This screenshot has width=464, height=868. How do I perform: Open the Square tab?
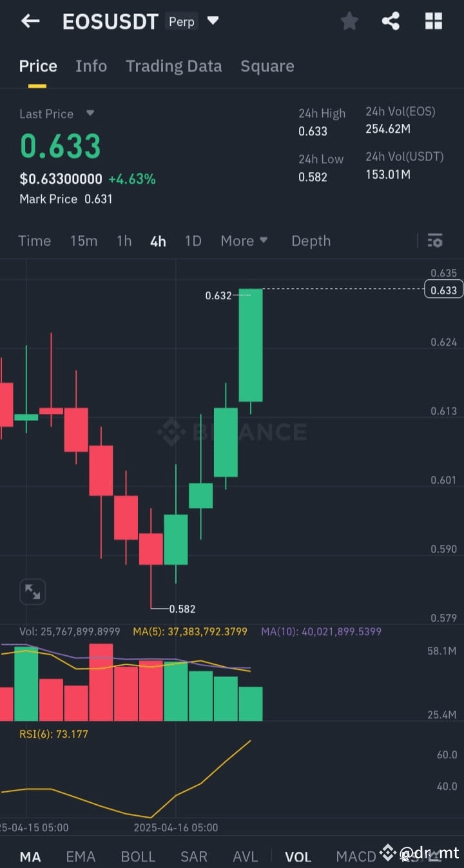(x=267, y=66)
